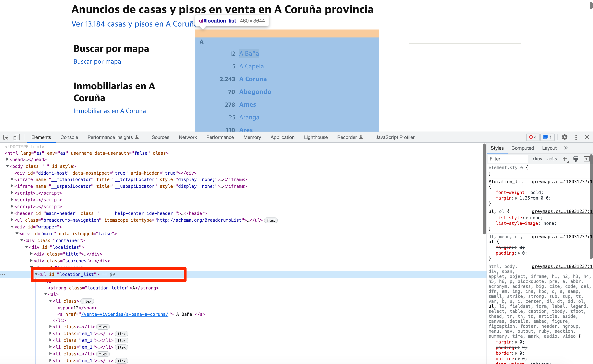The height and width of the screenshot is (364, 593).
Task: Collapse the ul location_list node
Action: (x=36, y=274)
